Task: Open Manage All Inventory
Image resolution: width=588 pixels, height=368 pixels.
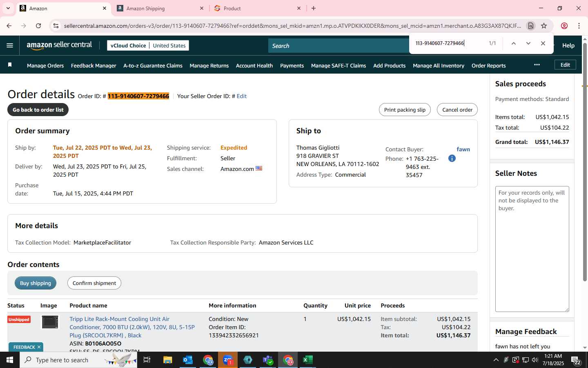Action: (439, 65)
